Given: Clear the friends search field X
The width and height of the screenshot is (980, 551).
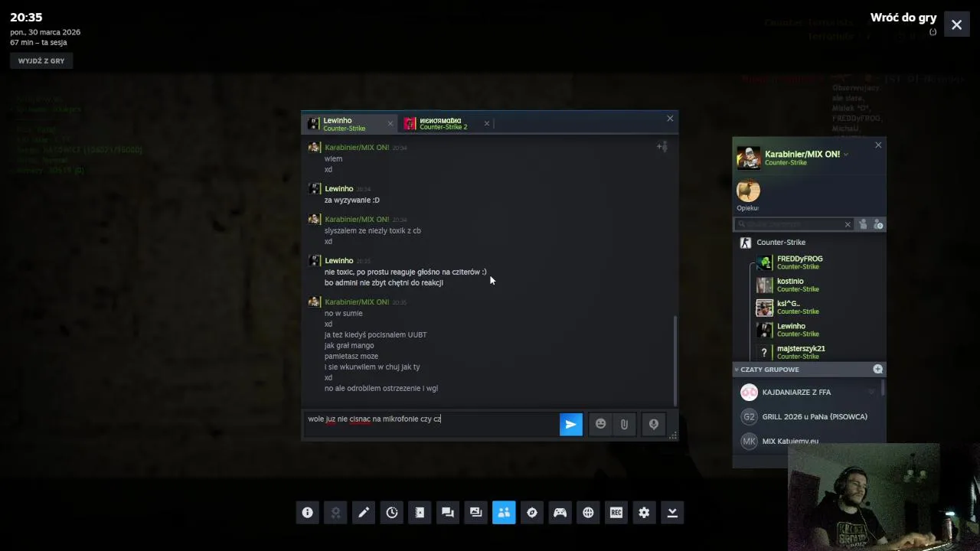Looking at the screenshot, I should (x=848, y=224).
